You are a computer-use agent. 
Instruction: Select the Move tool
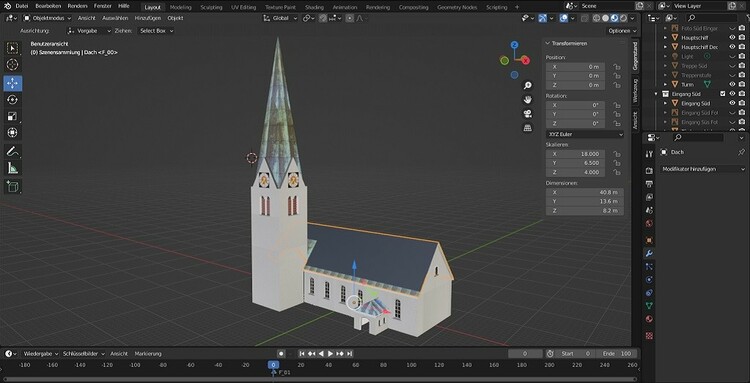(x=13, y=83)
